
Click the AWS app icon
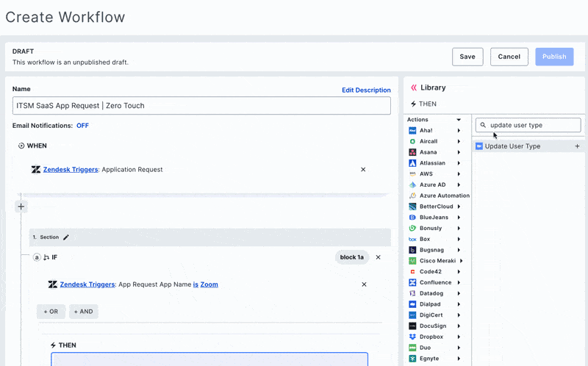[x=412, y=174]
